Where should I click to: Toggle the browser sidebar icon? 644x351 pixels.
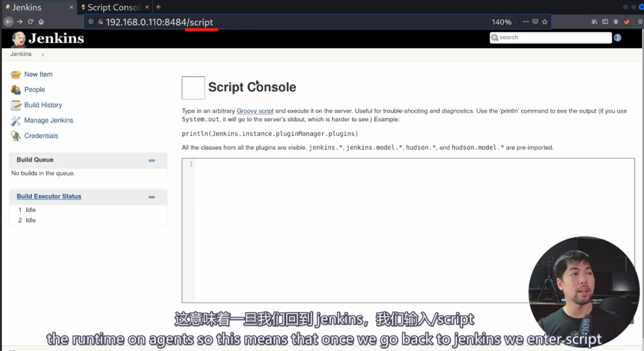coord(605,22)
